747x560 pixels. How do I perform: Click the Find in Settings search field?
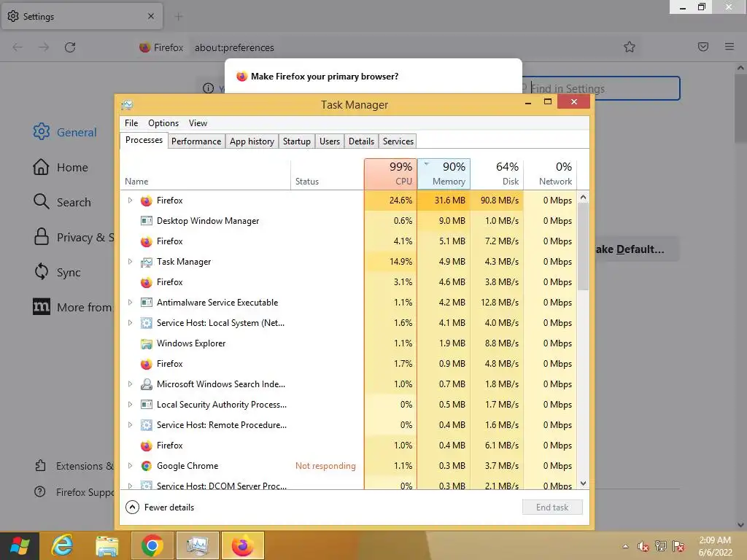click(601, 88)
